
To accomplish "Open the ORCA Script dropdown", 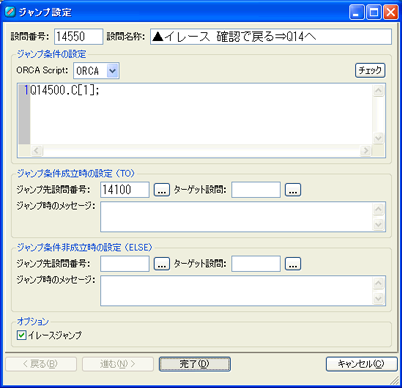I will tap(113, 71).
